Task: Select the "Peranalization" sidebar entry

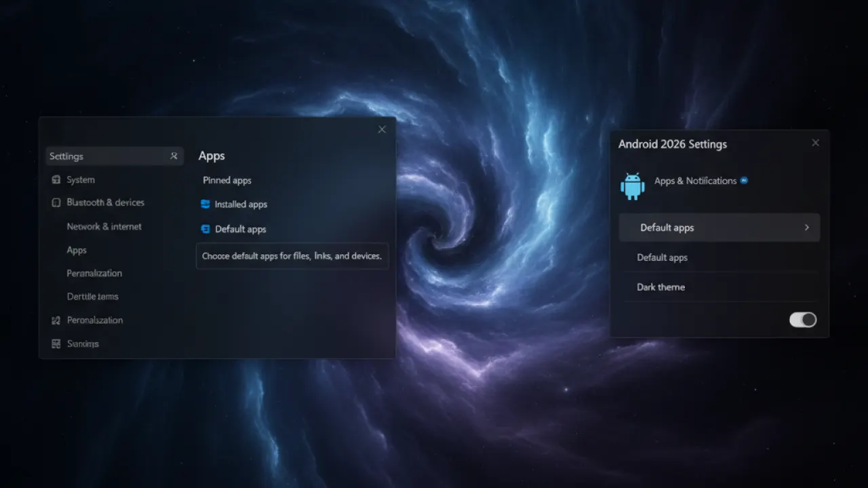Action: tap(94, 273)
